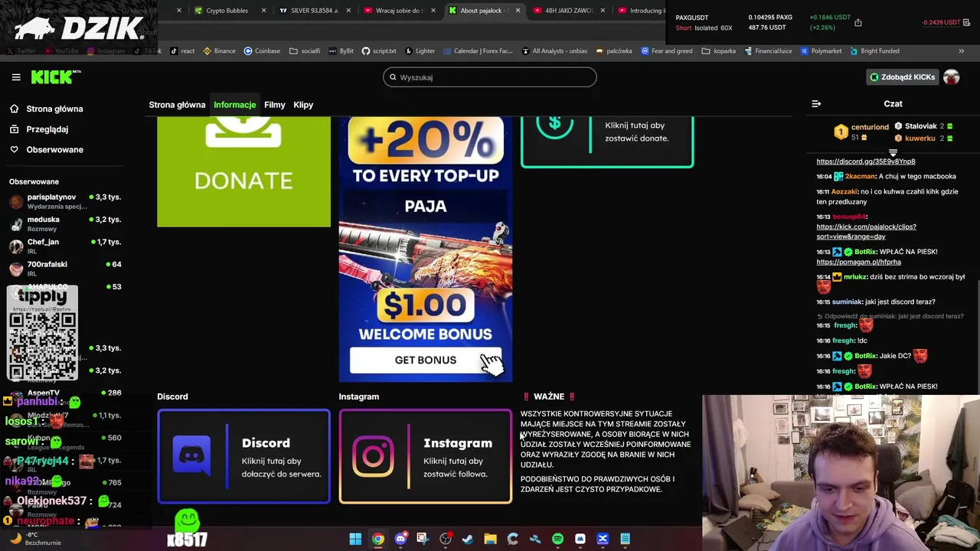Open the Polymarket bookmark

tap(821, 51)
